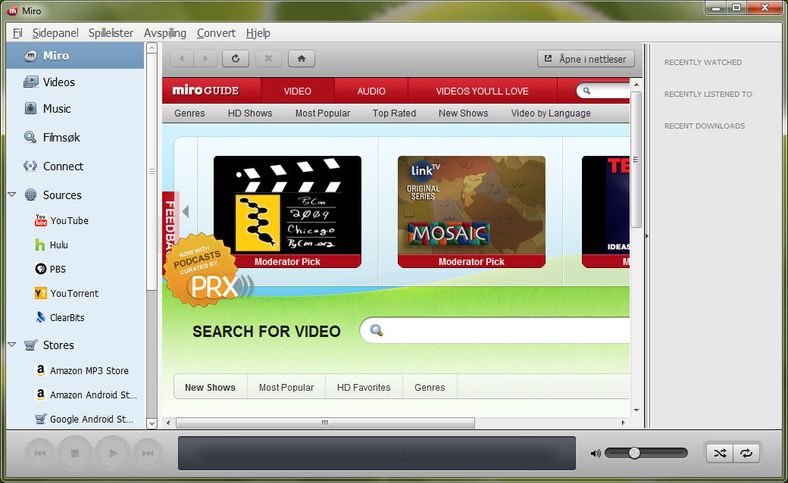Focus the Search for Video field

[495, 330]
